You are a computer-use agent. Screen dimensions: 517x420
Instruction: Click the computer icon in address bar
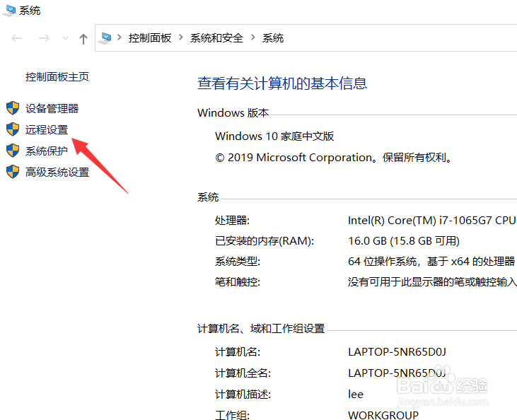[x=105, y=38]
